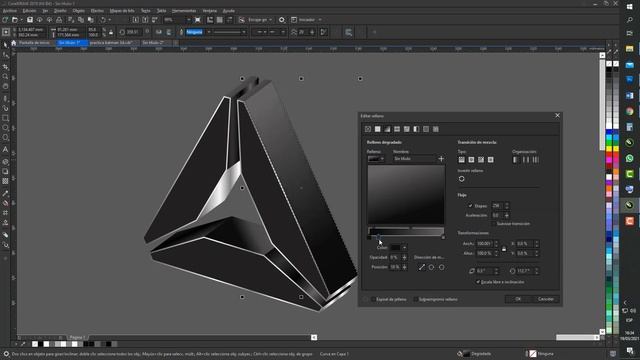This screenshot has height=360, width=640.
Task: Click the Anchura percentage field
Action: 484,244
